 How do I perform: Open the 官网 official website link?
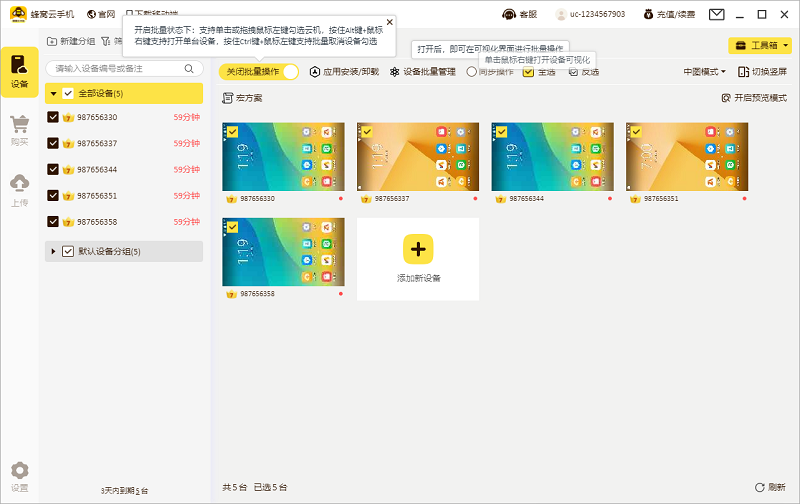(101, 14)
